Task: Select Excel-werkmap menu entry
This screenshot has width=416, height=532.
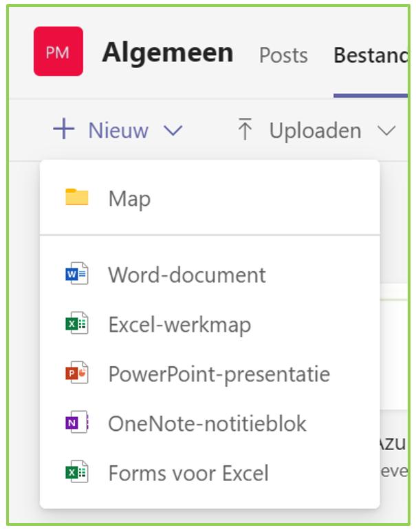Action: click(210, 324)
